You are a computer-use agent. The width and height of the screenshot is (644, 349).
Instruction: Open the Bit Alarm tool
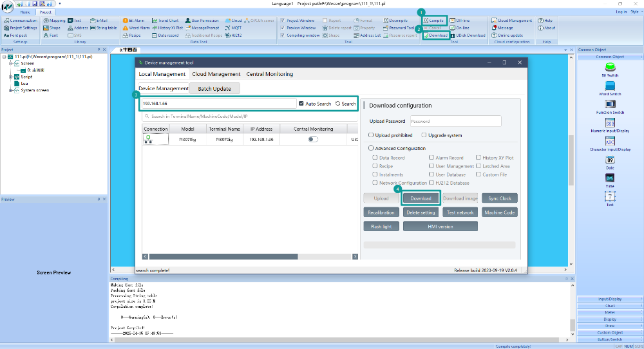133,21
